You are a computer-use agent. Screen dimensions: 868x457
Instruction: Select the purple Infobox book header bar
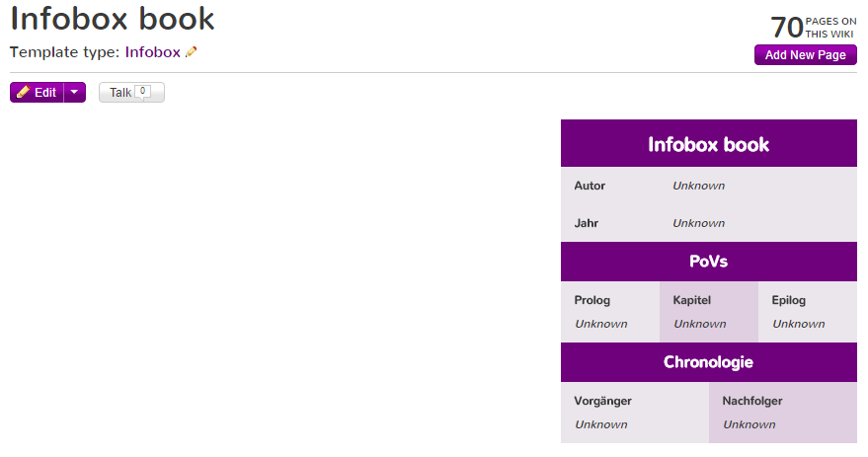708,144
